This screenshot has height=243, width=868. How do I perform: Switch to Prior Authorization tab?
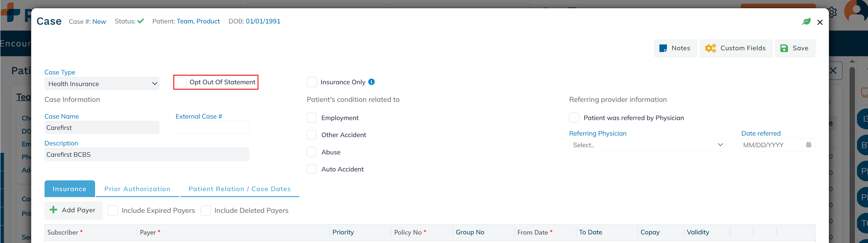[137, 189]
